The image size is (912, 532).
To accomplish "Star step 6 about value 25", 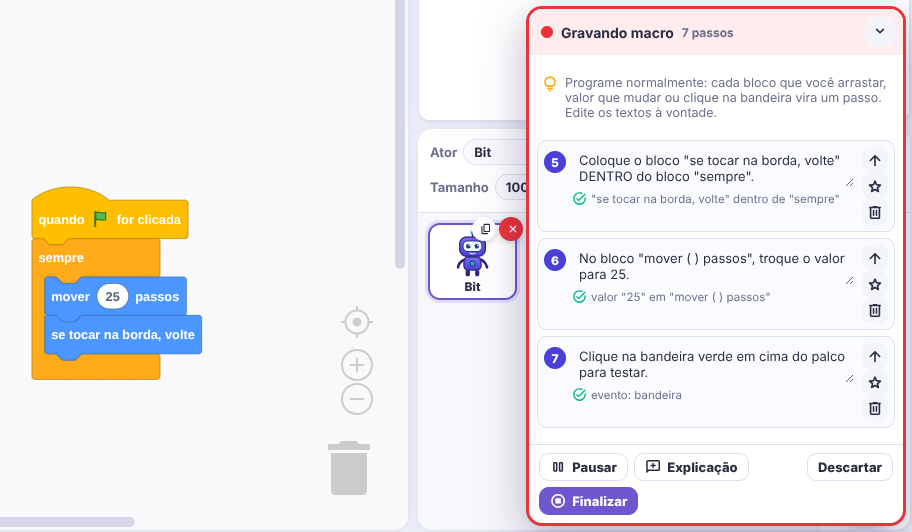I will [875, 284].
